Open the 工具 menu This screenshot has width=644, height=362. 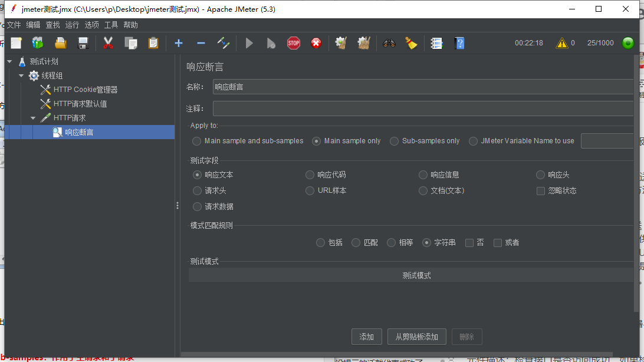[x=111, y=25]
